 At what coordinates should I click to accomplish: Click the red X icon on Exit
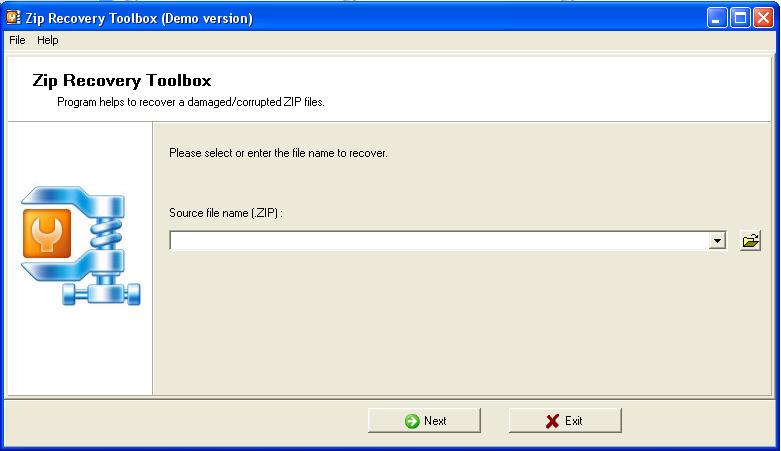point(552,421)
